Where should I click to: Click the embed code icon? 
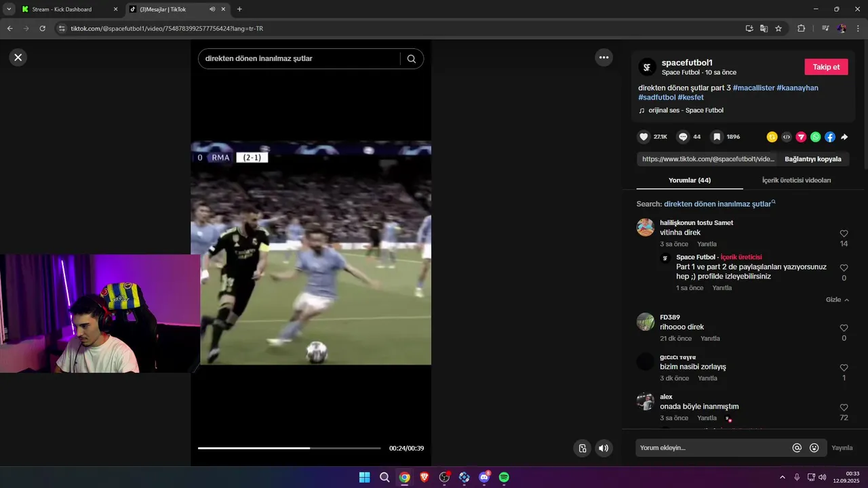point(787,137)
